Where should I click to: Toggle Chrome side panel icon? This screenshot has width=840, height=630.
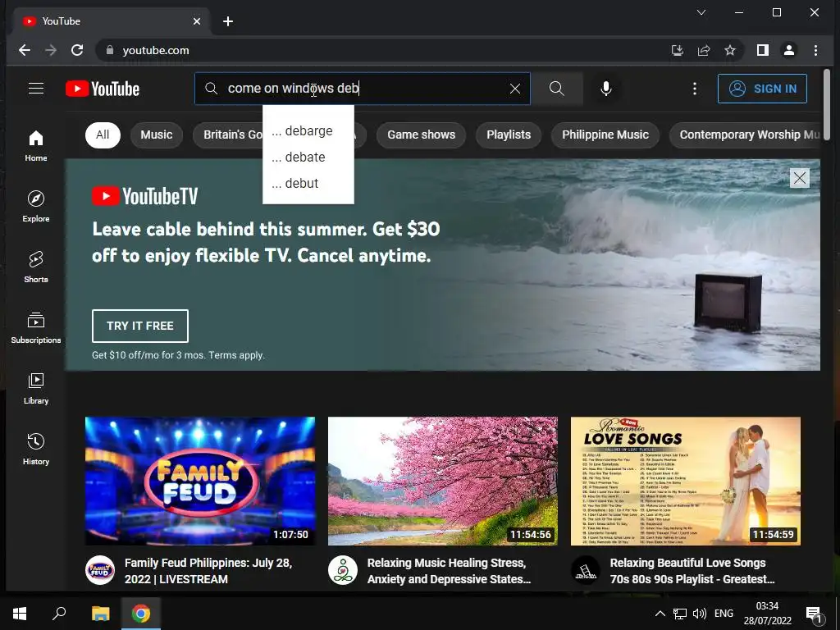coord(763,50)
